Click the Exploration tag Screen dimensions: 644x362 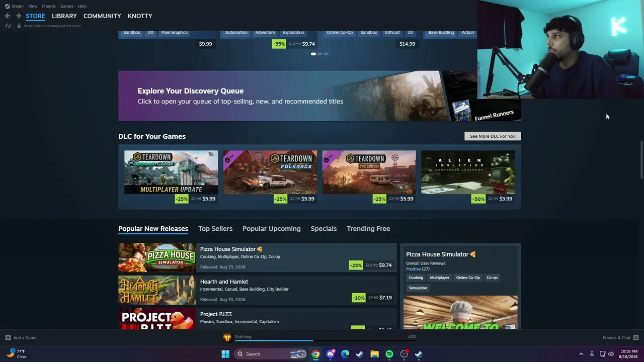(x=293, y=33)
